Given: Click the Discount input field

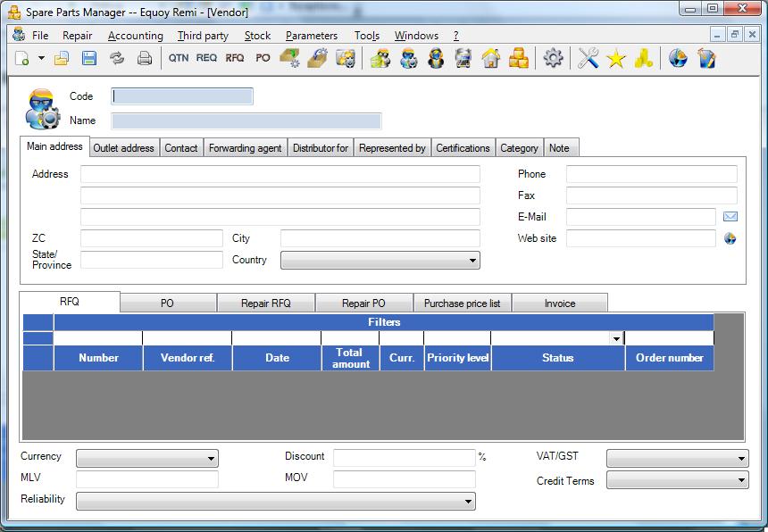Looking at the screenshot, I should (x=405, y=458).
